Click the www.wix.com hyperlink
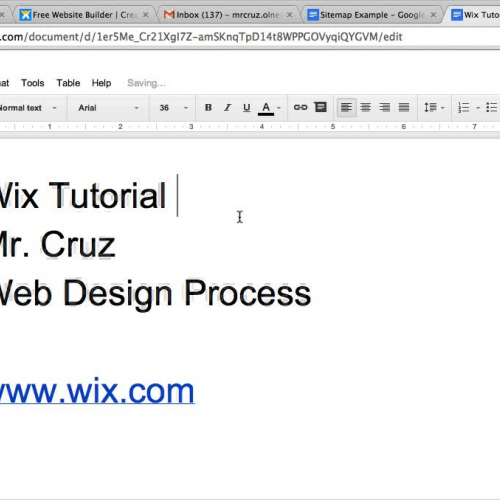The width and height of the screenshot is (500, 500). tap(97, 391)
